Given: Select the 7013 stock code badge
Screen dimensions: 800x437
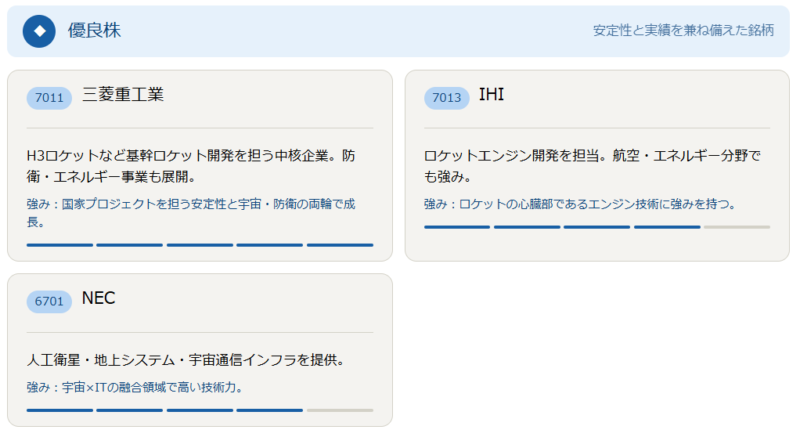Looking at the screenshot, I should click(x=447, y=98).
